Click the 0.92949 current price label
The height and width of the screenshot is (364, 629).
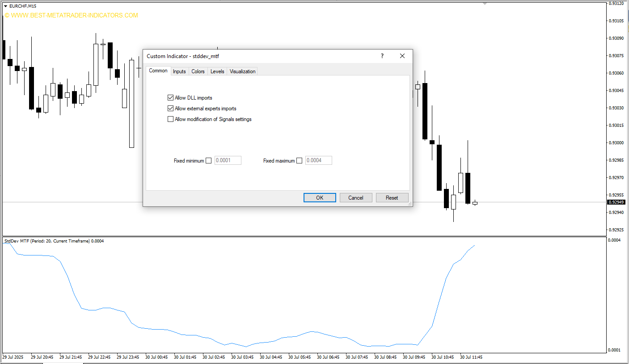pyautogui.click(x=616, y=202)
